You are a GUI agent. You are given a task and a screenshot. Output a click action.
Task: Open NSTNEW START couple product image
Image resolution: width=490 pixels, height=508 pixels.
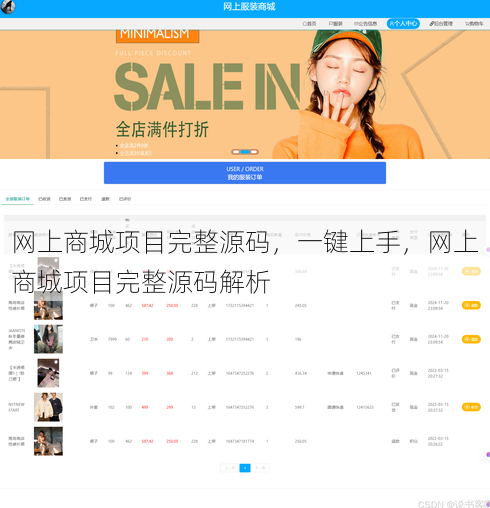coord(48,407)
